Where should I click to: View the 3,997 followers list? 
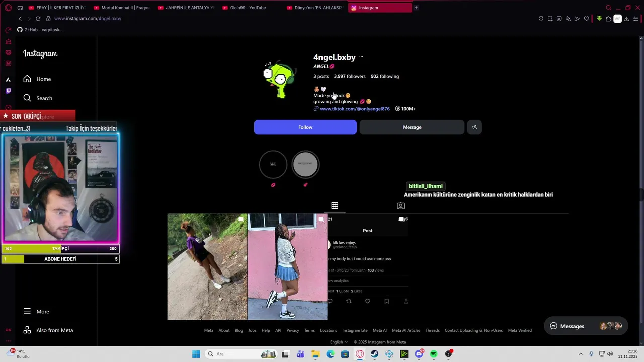pos(350,76)
